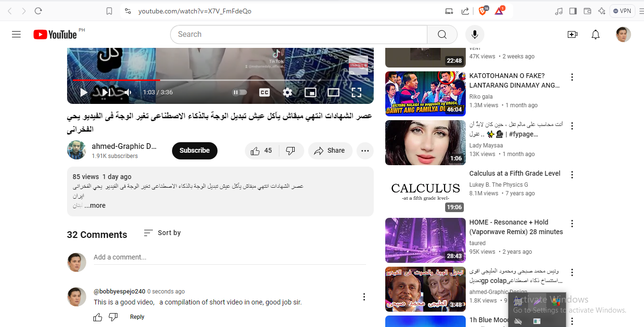Open options for Calculus at a Fifth Grade Level
The width and height of the screenshot is (644, 327).
pyautogui.click(x=572, y=175)
